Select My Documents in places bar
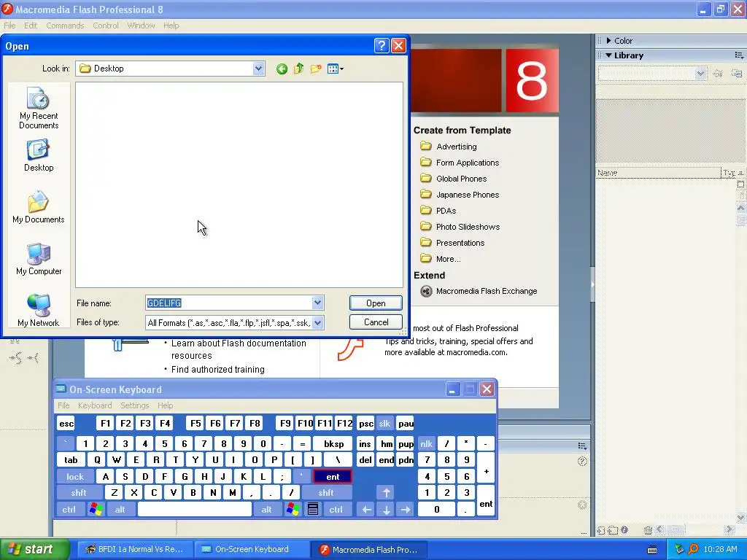 pyautogui.click(x=39, y=207)
